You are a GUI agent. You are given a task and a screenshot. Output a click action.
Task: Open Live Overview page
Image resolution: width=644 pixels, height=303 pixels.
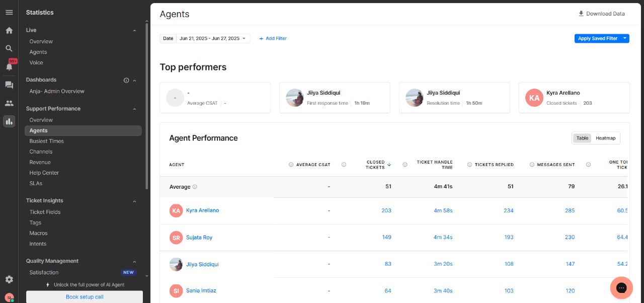(x=41, y=41)
